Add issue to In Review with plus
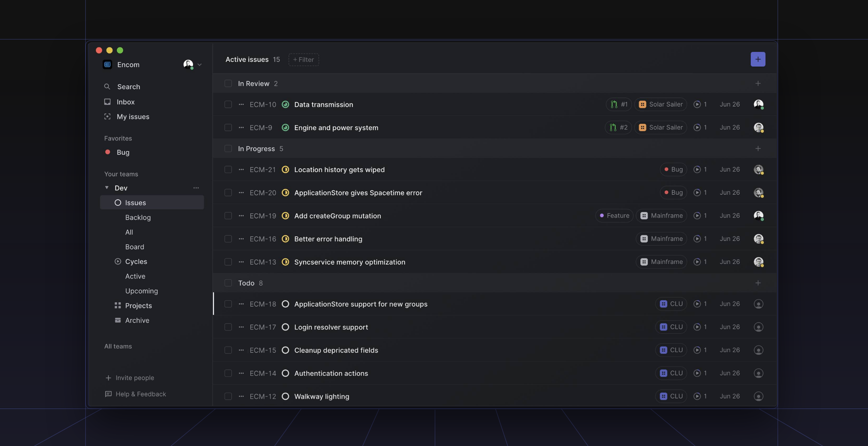868x446 pixels. coord(758,84)
